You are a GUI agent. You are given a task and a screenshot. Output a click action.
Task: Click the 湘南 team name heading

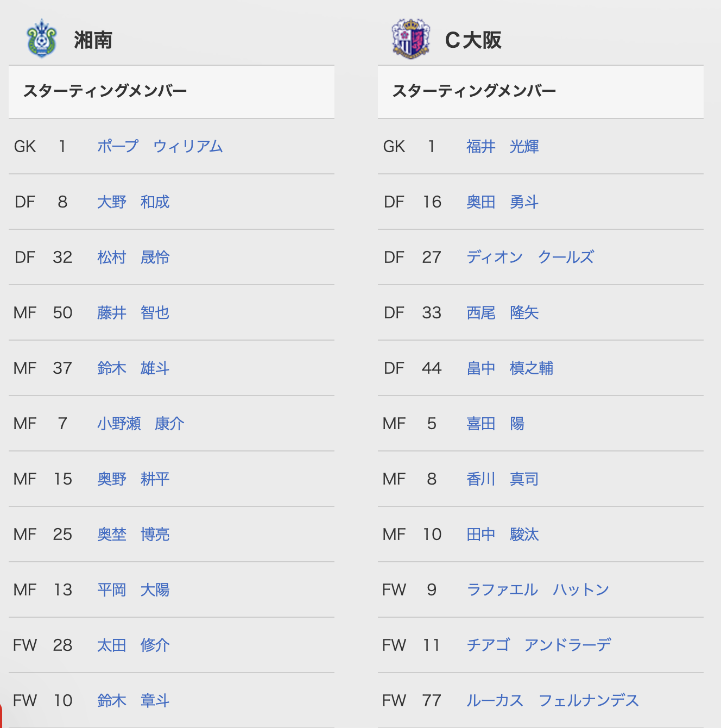point(93,40)
